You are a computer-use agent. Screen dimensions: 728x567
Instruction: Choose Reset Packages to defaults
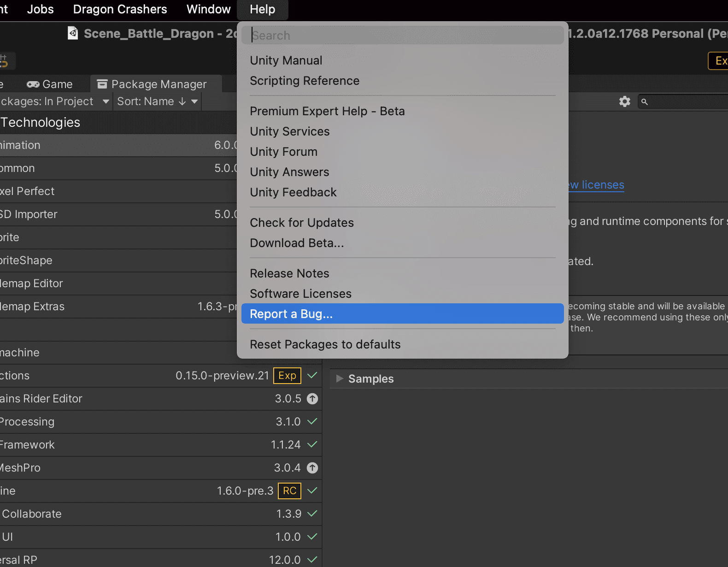click(x=403, y=344)
